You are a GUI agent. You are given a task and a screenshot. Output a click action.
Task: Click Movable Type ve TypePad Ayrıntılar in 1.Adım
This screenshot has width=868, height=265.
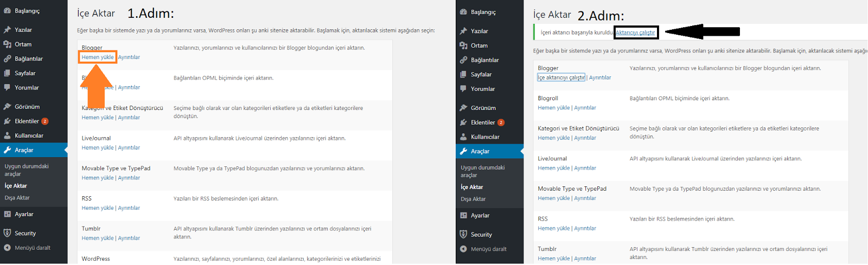pyautogui.click(x=129, y=178)
